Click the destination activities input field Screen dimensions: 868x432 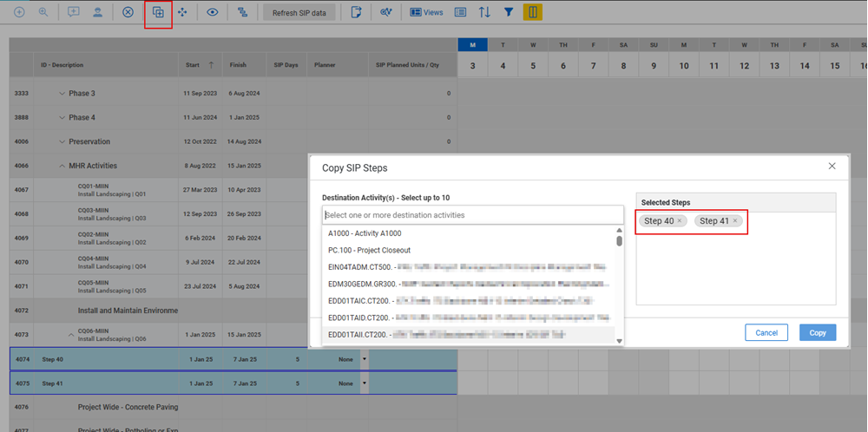click(472, 215)
